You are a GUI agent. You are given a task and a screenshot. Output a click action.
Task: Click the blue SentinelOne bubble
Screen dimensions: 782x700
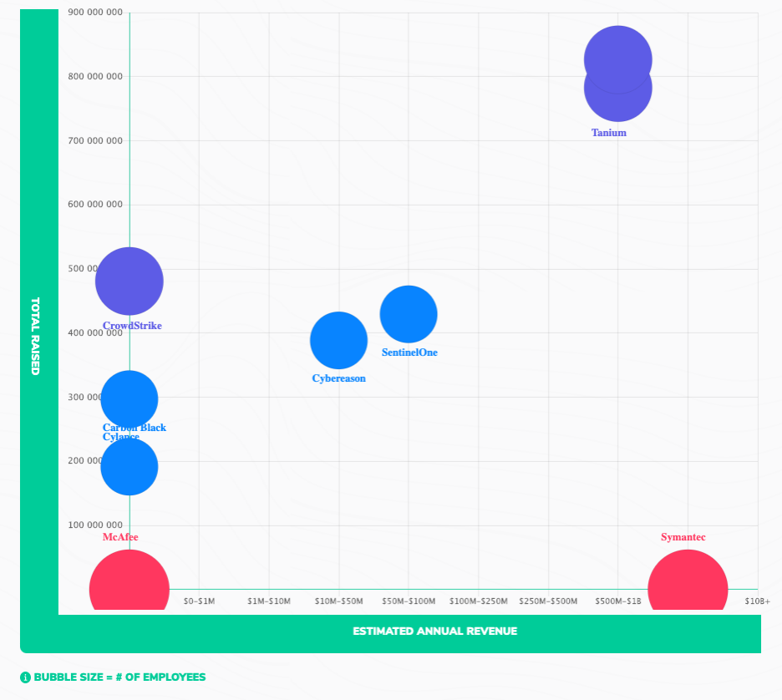tap(409, 314)
